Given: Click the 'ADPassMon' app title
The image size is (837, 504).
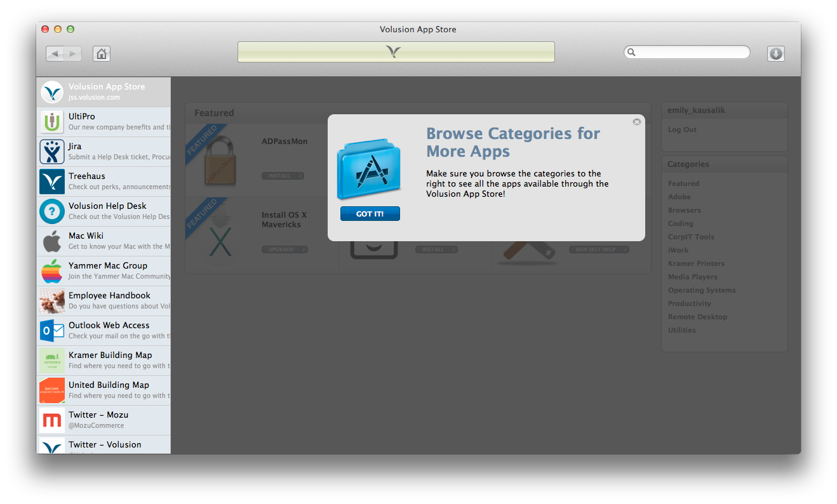Looking at the screenshot, I should [285, 141].
